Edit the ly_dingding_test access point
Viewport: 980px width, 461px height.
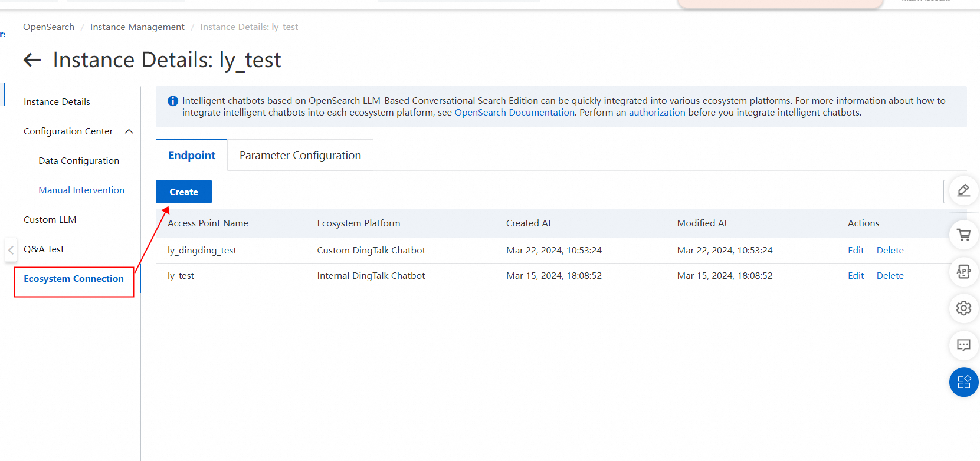(x=856, y=251)
